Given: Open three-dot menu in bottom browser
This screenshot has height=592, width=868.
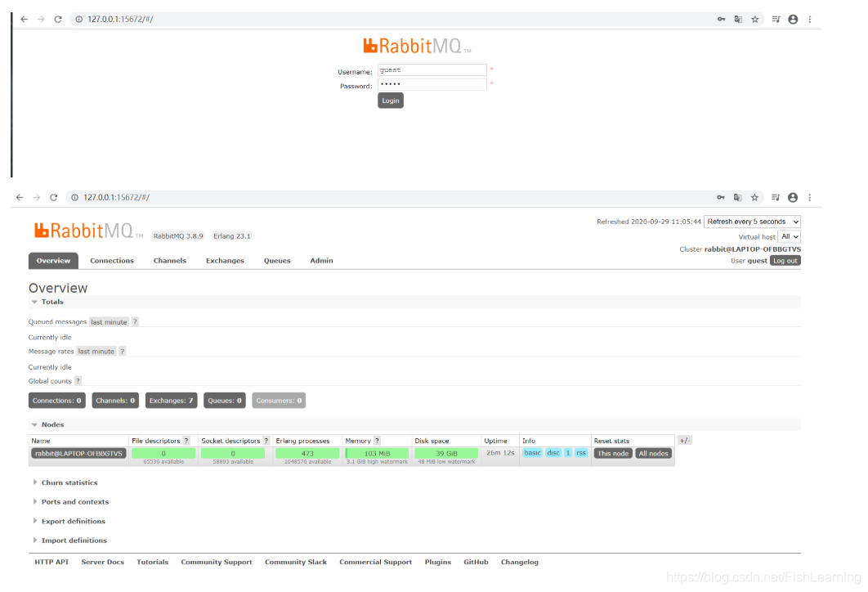Looking at the screenshot, I should coord(810,198).
